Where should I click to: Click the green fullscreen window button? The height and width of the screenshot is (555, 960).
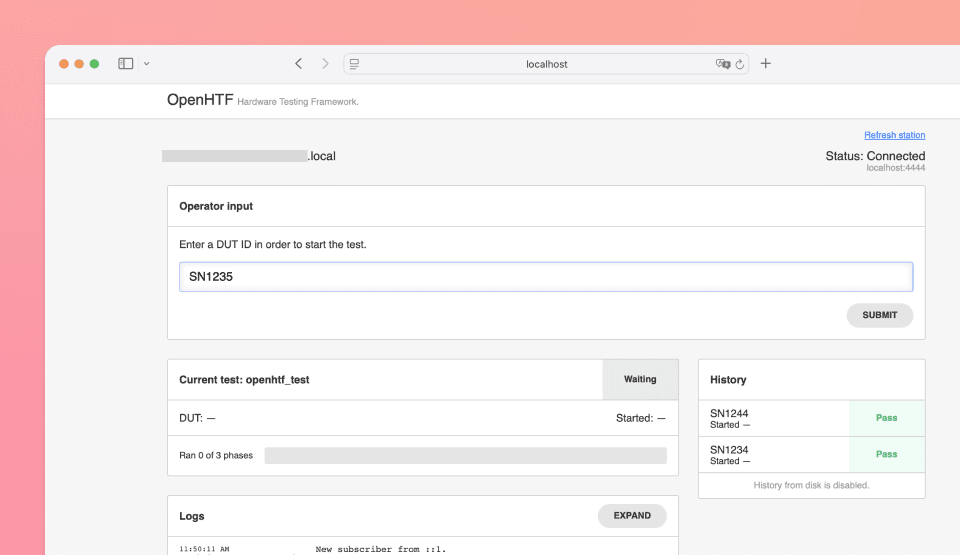tap(94, 64)
